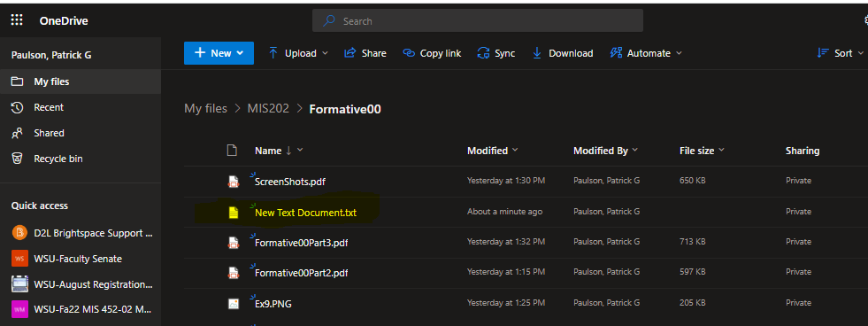Click the Sync arrows icon
Image resolution: width=868 pixels, height=326 pixels.
coord(483,53)
